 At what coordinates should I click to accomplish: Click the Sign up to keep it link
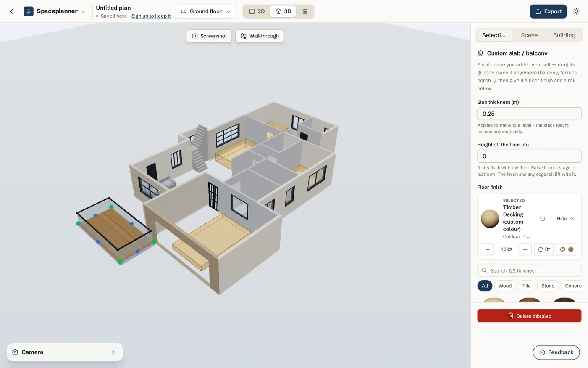point(151,16)
